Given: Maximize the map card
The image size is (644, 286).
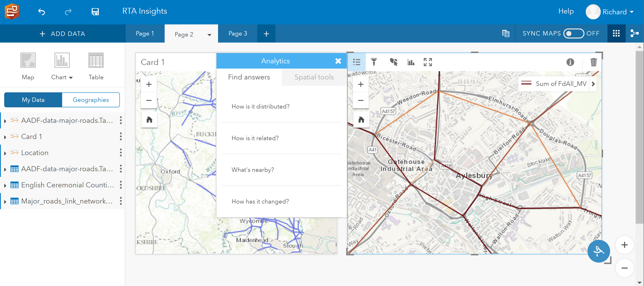Looking at the screenshot, I should [x=428, y=62].
